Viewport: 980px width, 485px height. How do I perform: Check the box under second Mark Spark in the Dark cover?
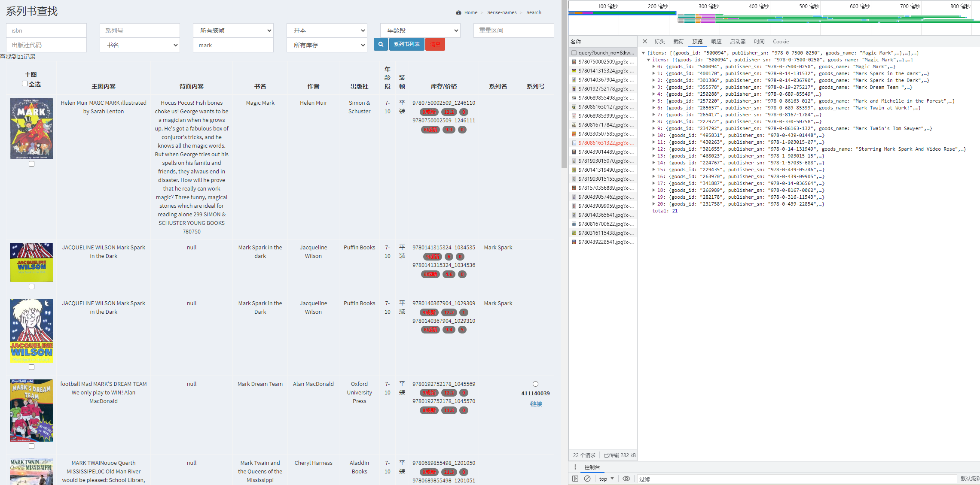point(31,367)
